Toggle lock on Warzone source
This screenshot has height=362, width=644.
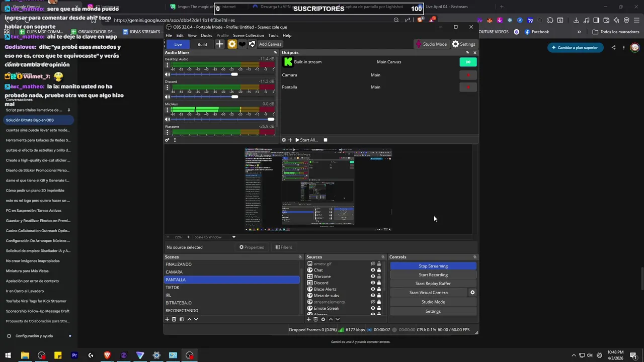coord(379,277)
